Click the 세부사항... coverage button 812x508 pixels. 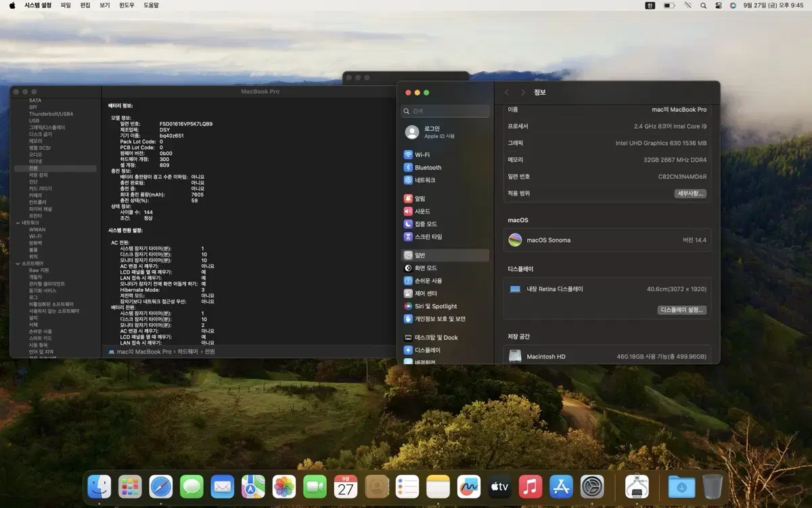pyautogui.click(x=690, y=193)
